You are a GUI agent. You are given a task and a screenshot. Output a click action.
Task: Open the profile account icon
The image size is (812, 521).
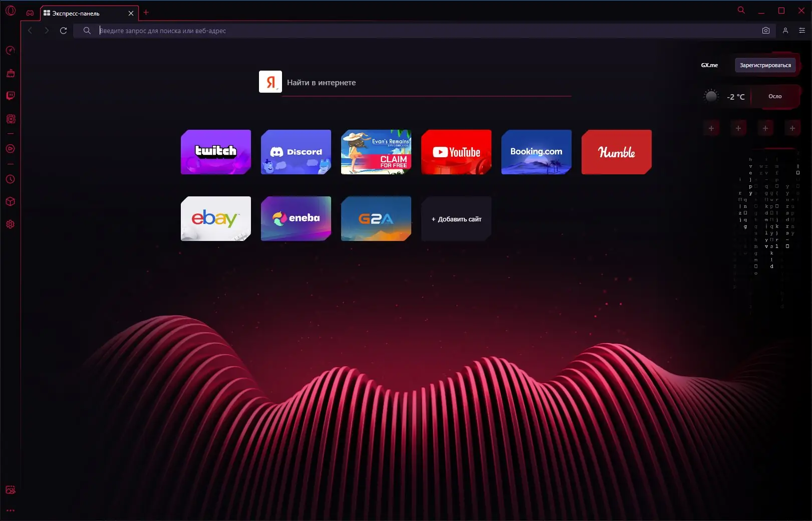(x=785, y=31)
